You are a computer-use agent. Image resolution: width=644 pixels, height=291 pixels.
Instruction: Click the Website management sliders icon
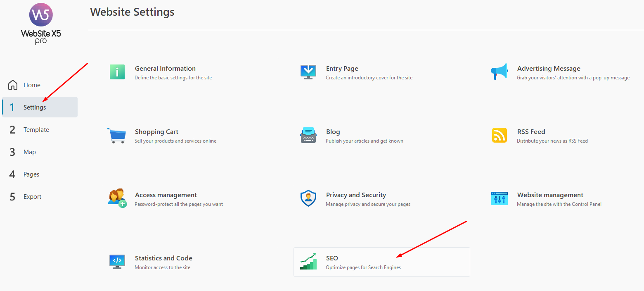(x=500, y=198)
